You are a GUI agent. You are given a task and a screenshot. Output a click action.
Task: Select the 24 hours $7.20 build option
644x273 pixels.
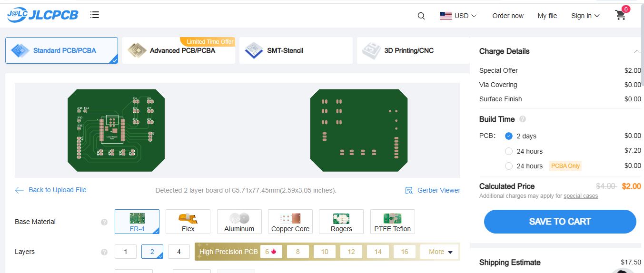pyautogui.click(x=509, y=151)
